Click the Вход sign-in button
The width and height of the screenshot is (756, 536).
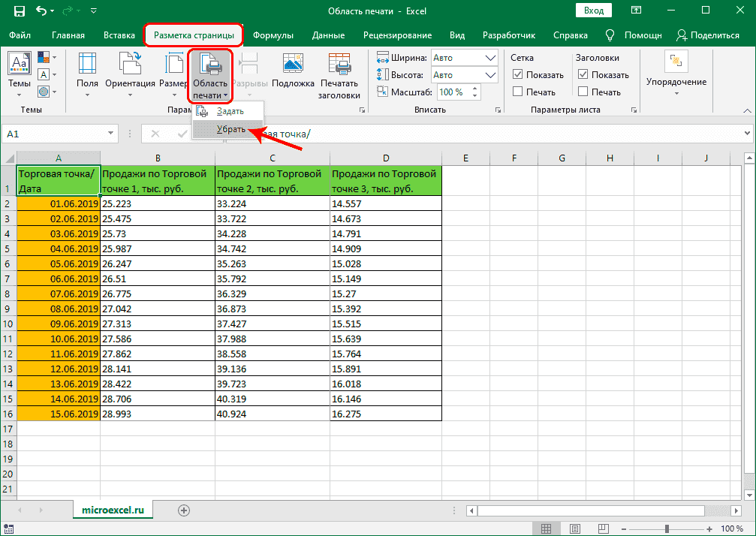[593, 11]
